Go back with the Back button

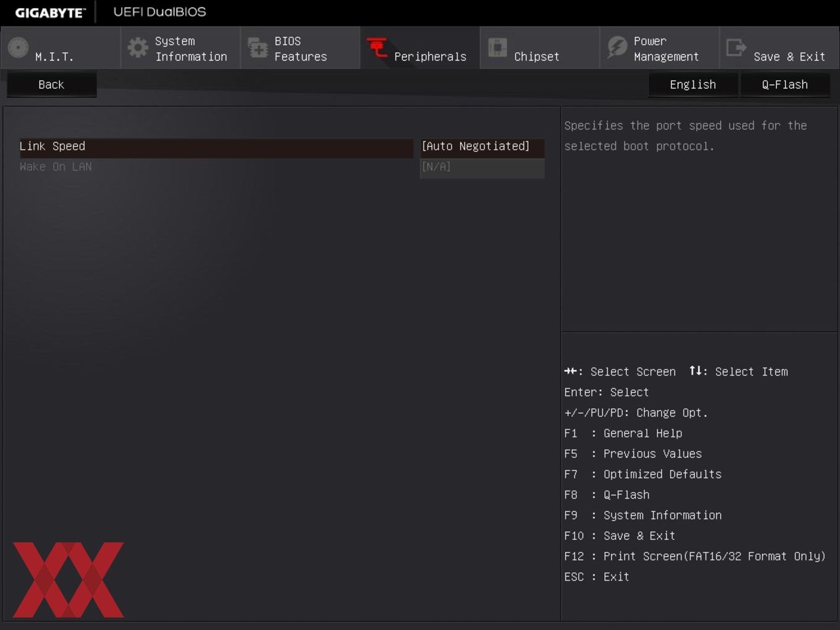51,85
